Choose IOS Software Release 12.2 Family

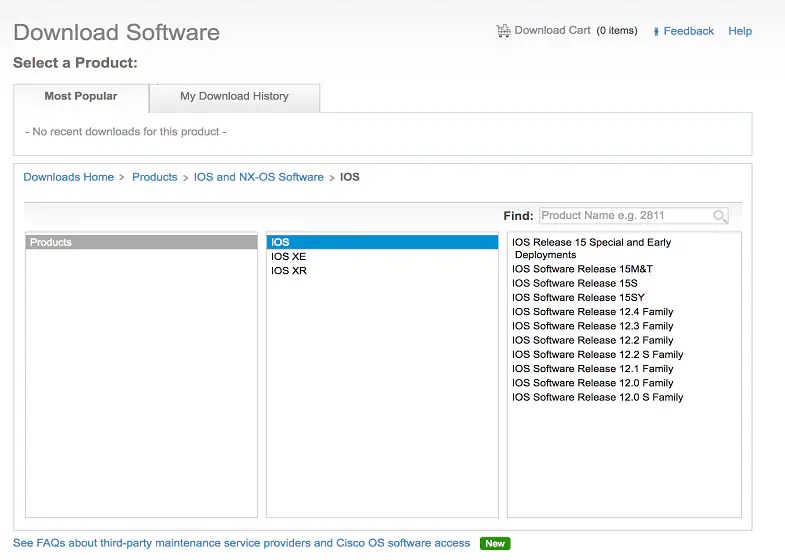point(592,340)
